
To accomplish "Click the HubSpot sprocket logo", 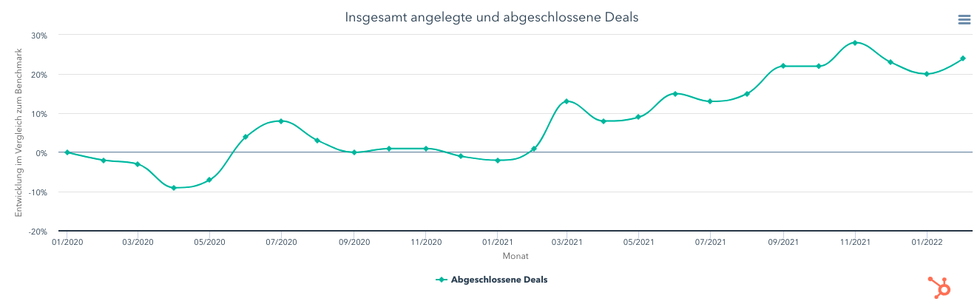I will 939,287.
